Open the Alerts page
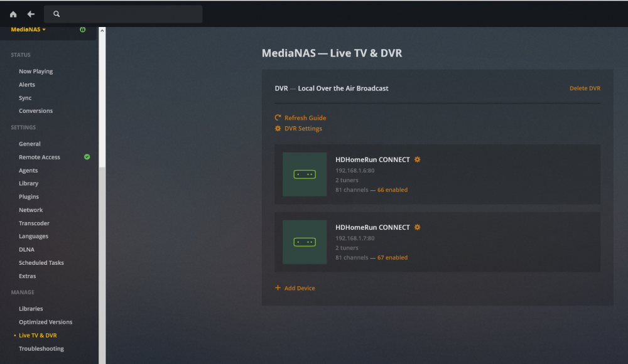 coord(27,85)
